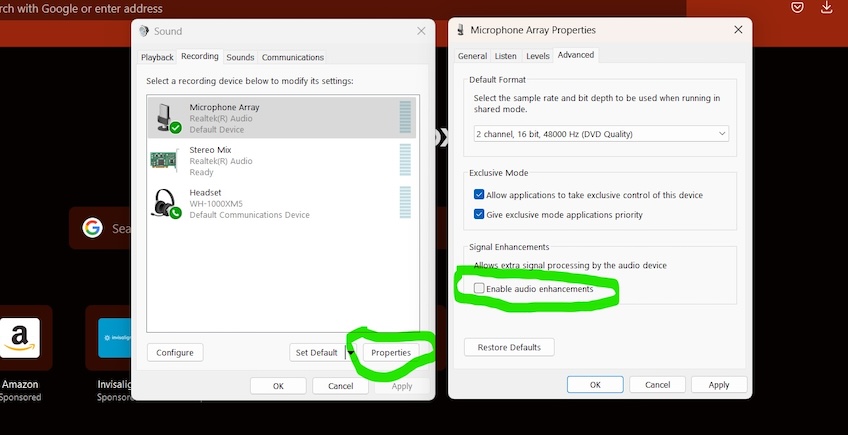Click the Sound dialog title icon

(144, 31)
